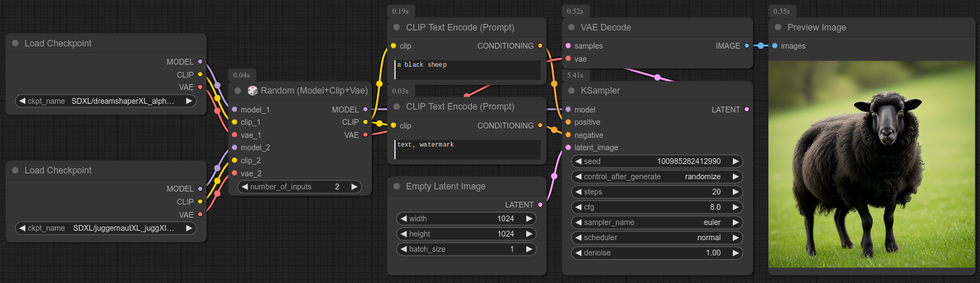The width and height of the screenshot is (980, 283).
Task: Edit the 'a black sheep' prompt text
Action: tap(468, 70)
